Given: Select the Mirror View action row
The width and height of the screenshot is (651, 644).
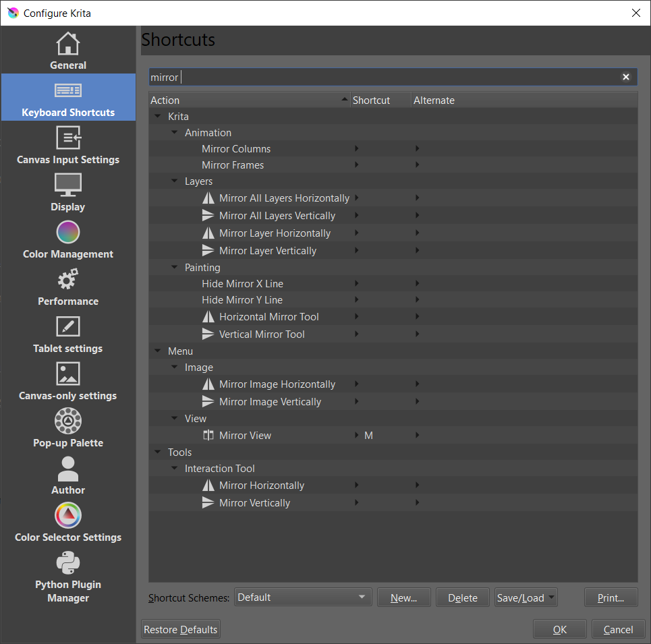Looking at the screenshot, I should [x=245, y=436].
